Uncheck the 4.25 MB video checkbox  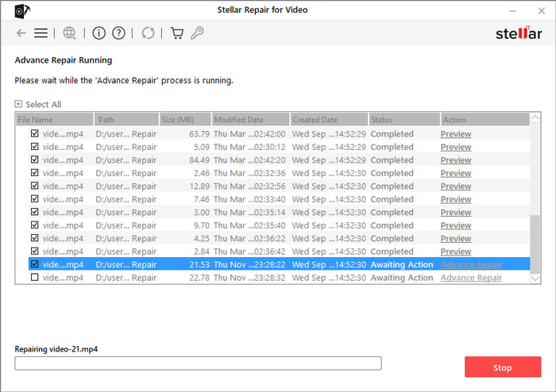pos(35,238)
